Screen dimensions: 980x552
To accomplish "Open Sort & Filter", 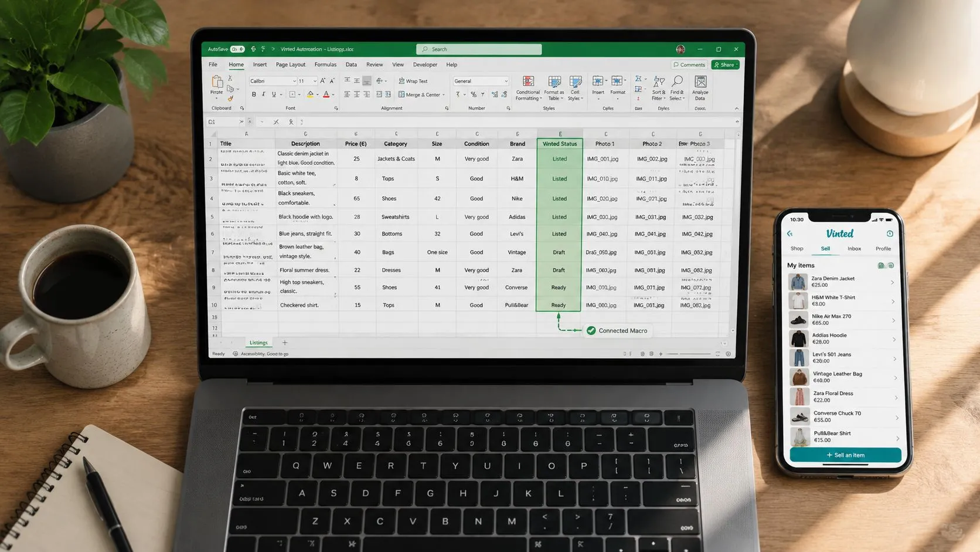I will click(659, 88).
